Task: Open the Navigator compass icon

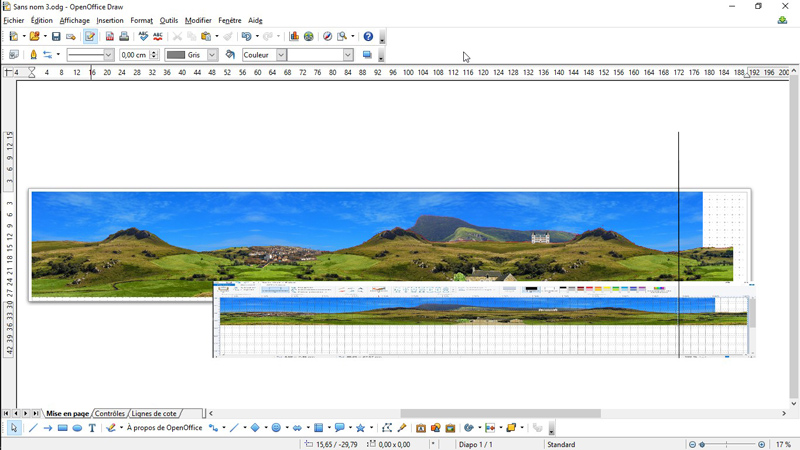Action: point(327,36)
